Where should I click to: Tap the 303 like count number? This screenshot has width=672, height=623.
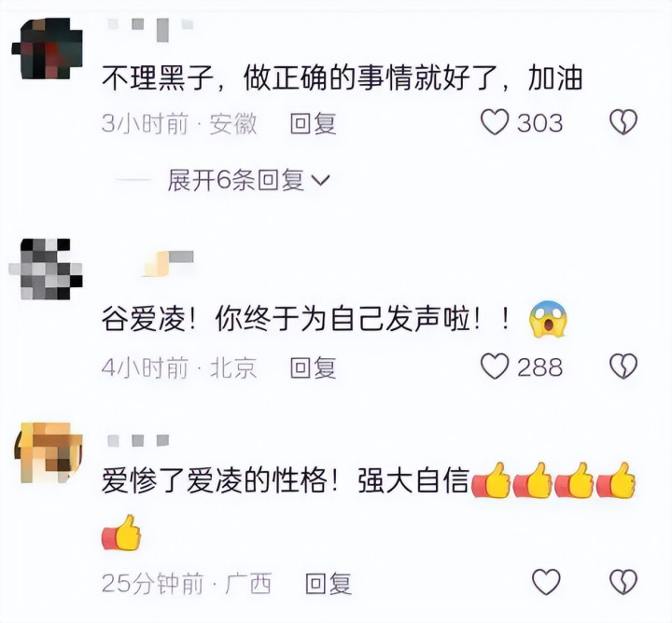click(x=539, y=123)
